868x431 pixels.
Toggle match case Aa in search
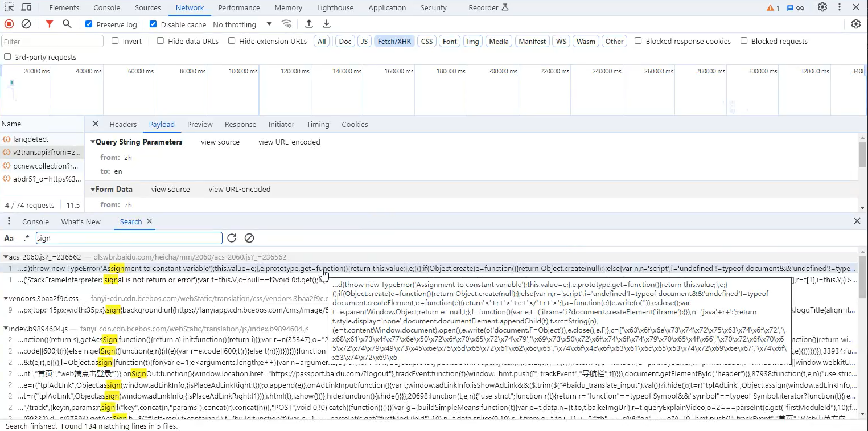pos(9,238)
